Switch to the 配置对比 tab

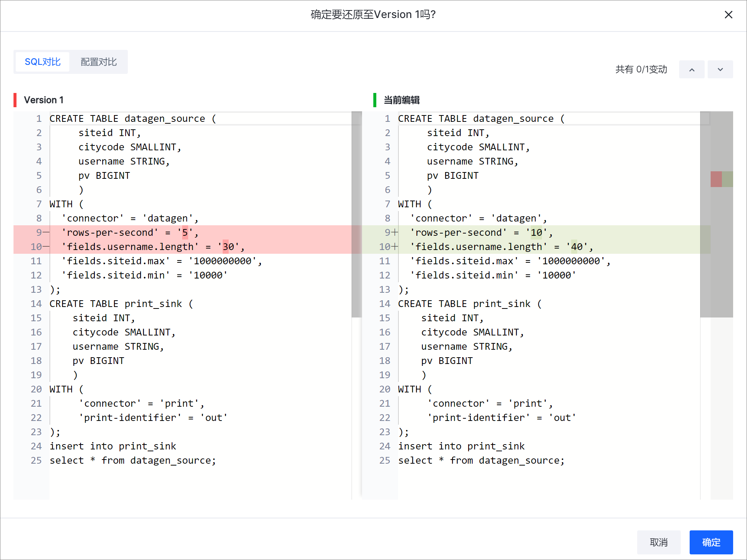[x=99, y=62]
